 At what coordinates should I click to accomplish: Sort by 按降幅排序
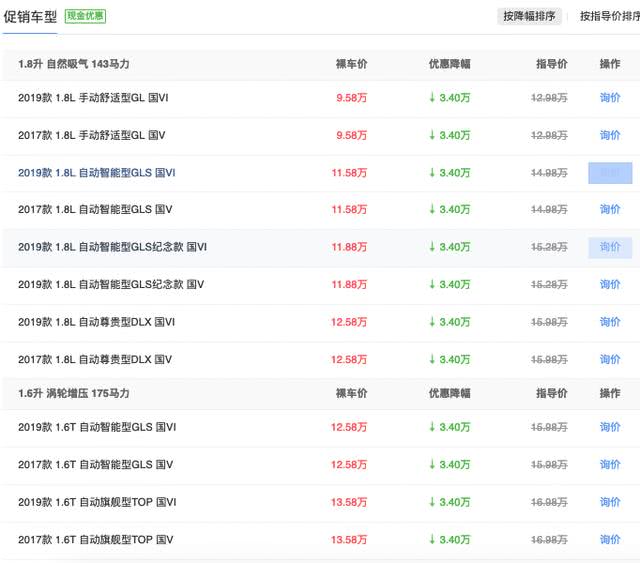pyautogui.click(x=529, y=16)
